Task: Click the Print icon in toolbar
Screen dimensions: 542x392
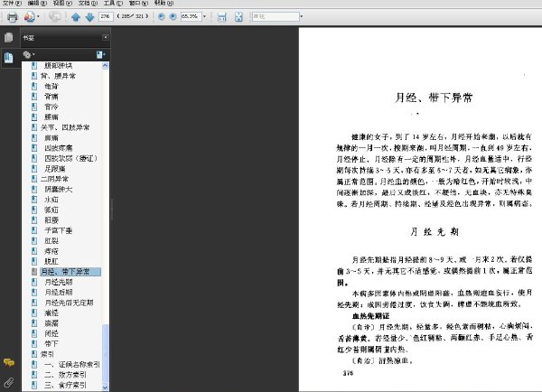Action: tap(13, 17)
